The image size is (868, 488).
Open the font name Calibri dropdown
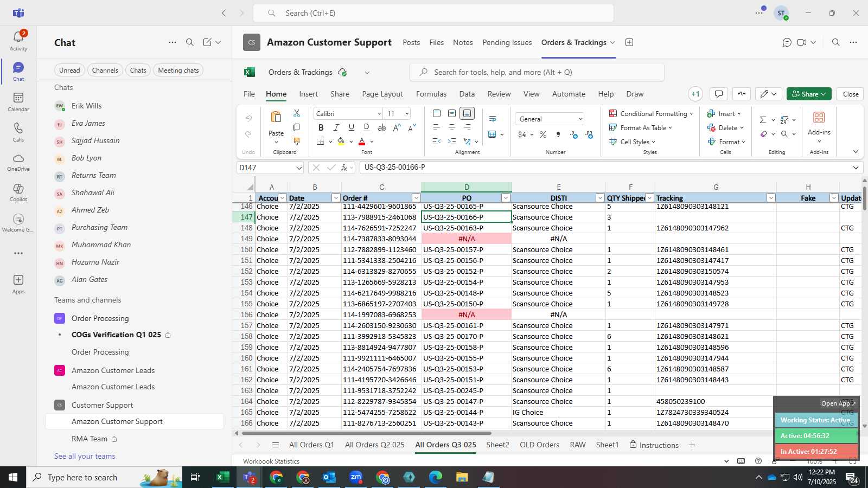[x=379, y=113]
